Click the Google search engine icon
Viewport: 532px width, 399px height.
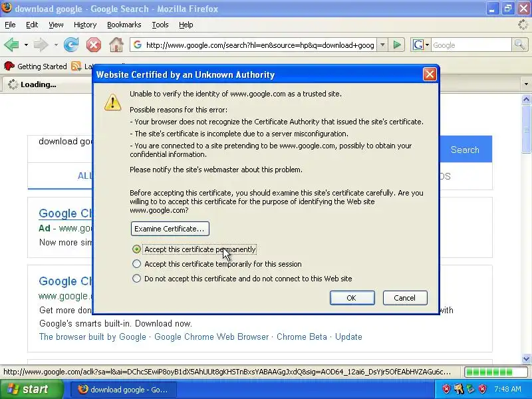[418, 45]
